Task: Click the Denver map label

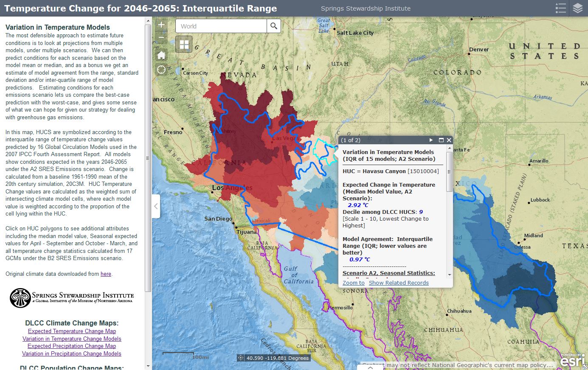Action: (x=479, y=50)
